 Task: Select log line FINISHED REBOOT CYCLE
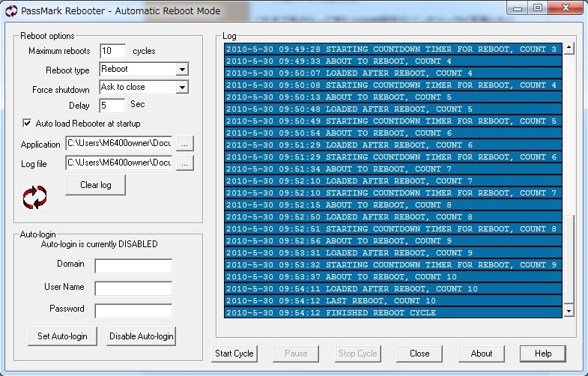(393, 312)
